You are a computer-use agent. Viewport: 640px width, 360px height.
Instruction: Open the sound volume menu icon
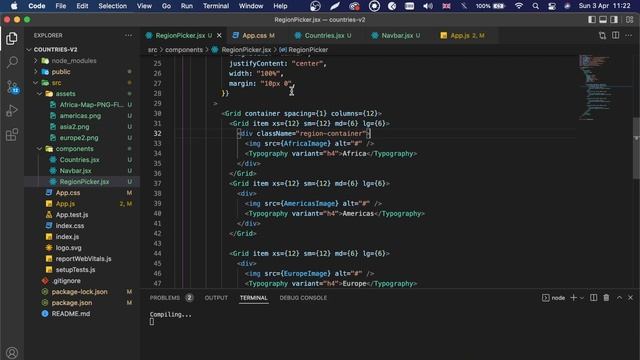click(x=428, y=6)
